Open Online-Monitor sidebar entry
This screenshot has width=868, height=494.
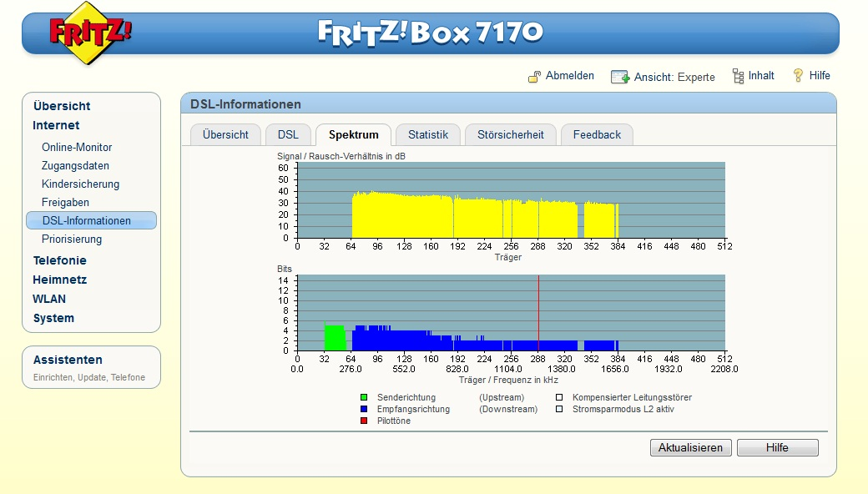pyautogui.click(x=77, y=147)
